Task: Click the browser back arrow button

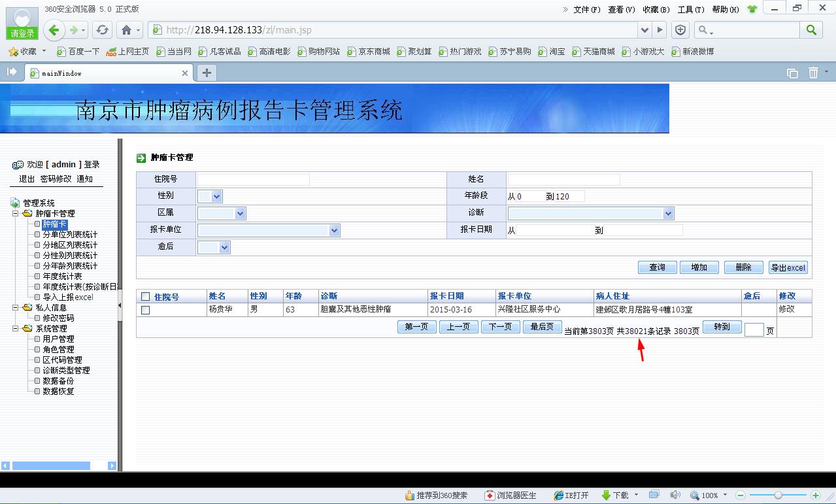Action: click(54, 30)
